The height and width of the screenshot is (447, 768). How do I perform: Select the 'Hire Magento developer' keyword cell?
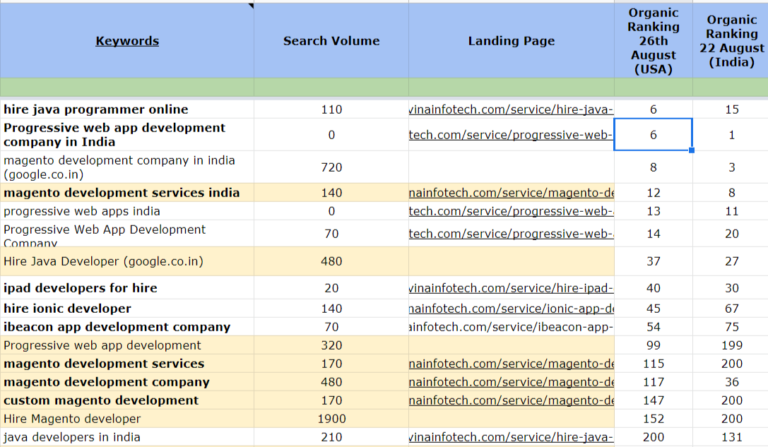pos(127,419)
